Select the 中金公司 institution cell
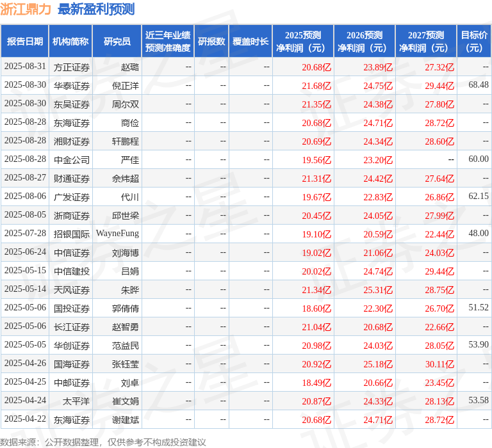The height and width of the screenshot is (448, 492). (72, 160)
